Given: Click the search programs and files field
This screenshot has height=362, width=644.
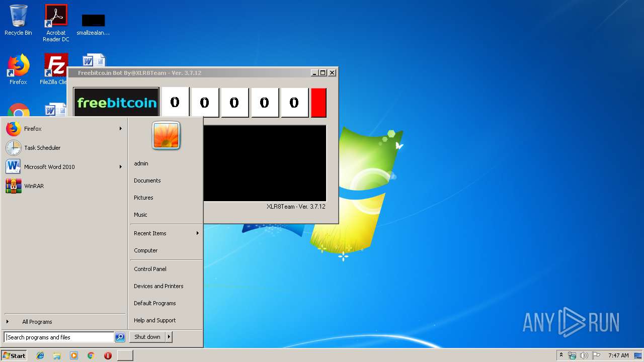Looking at the screenshot, I should click(x=59, y=337).
